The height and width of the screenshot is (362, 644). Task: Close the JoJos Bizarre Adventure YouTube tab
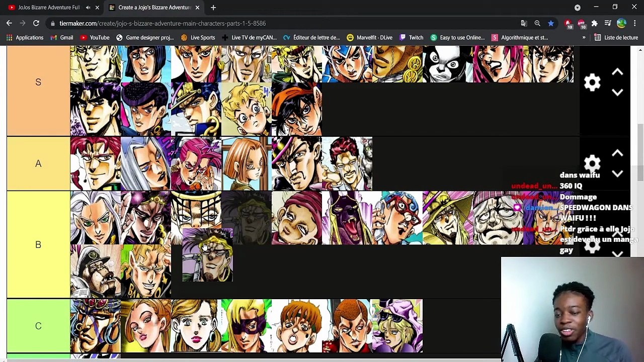[x=97, y=8]
